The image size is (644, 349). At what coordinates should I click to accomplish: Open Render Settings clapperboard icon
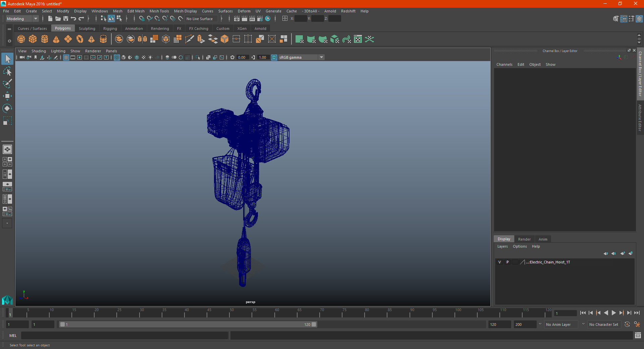(260, 19)
